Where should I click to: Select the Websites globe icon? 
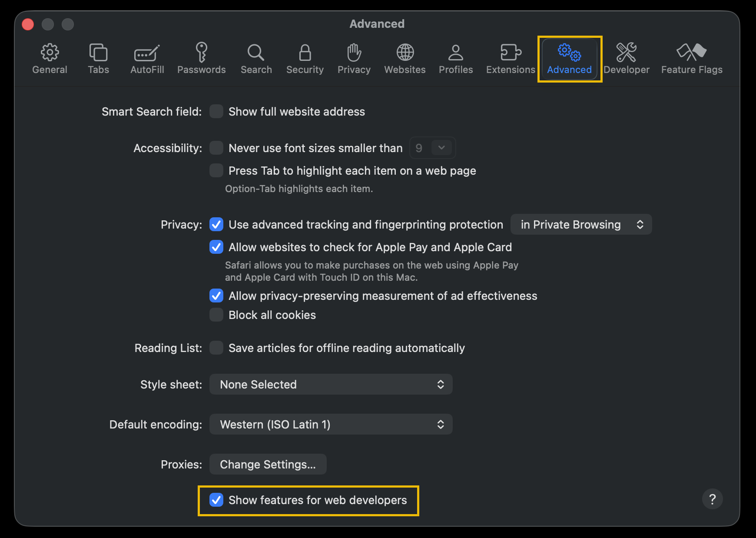coord(405,53)
